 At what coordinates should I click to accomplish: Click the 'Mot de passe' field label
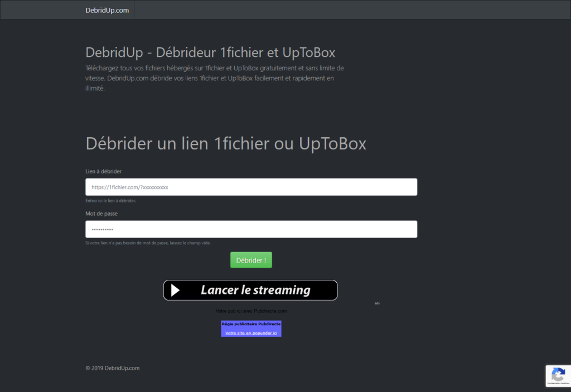pyautogui.click(x=101, y=214)
